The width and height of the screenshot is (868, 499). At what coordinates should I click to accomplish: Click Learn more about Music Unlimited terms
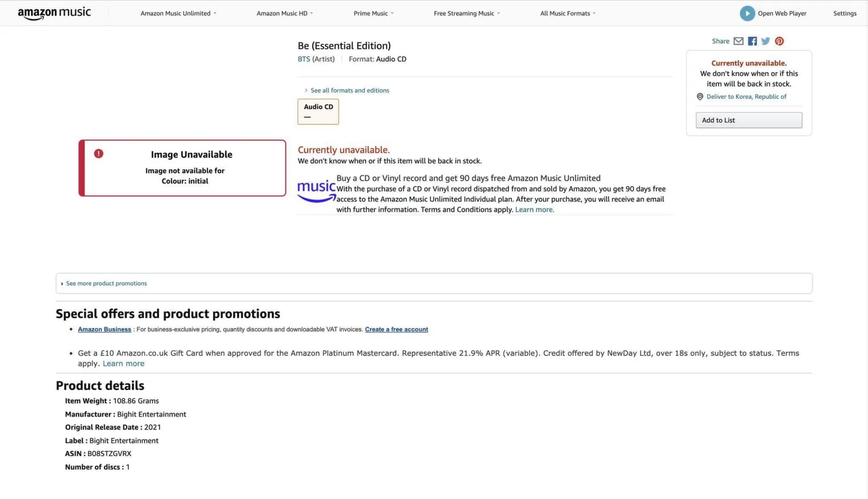pyautogui.click(x=534, y=209)
